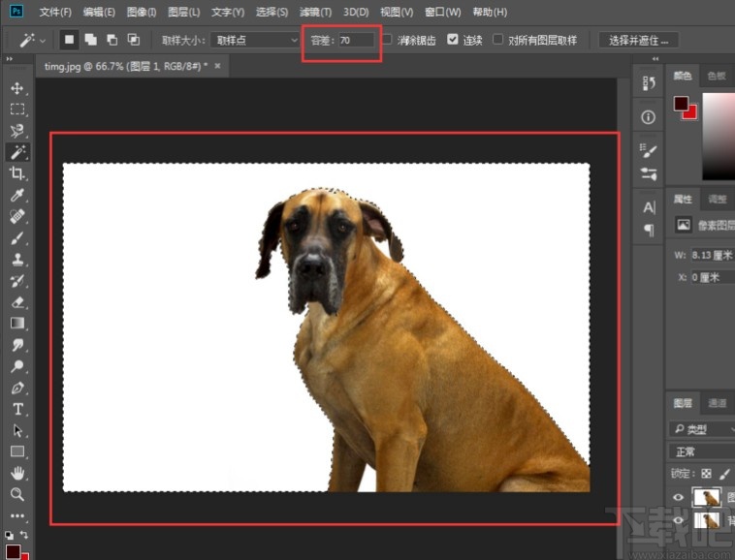Select the Move tool
This screenshot has height=560, width=735.
(17, 88)
